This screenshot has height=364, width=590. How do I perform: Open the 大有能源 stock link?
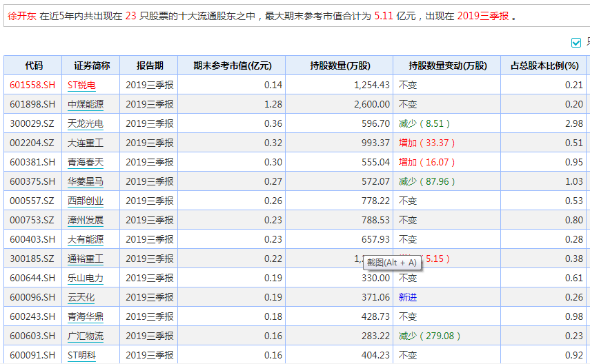[86, 239]
